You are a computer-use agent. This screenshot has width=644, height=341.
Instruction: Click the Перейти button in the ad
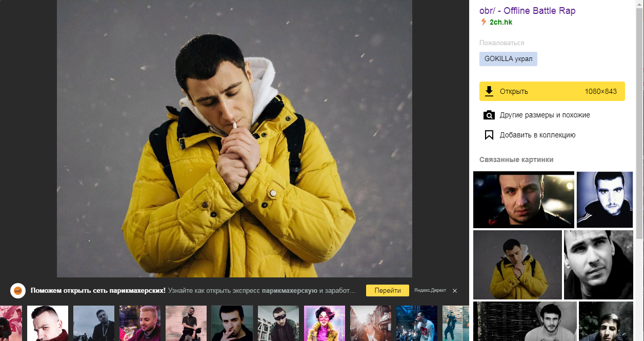click(x=388, y=290)
